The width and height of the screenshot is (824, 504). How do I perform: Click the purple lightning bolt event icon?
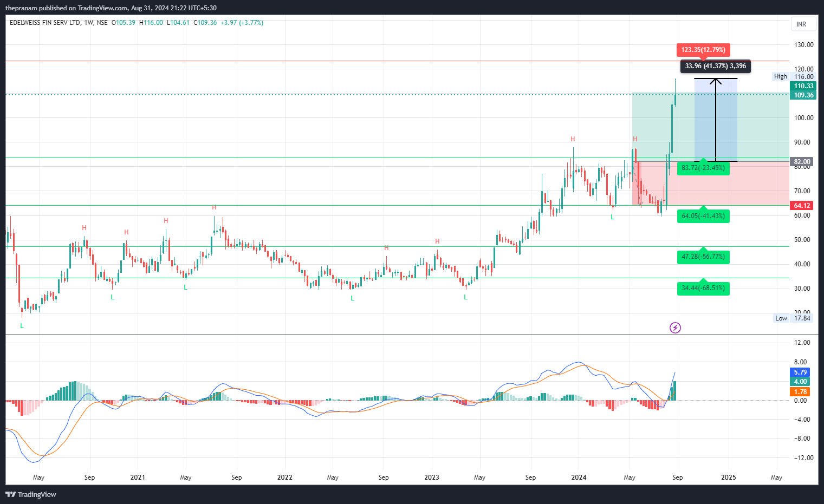675,328
